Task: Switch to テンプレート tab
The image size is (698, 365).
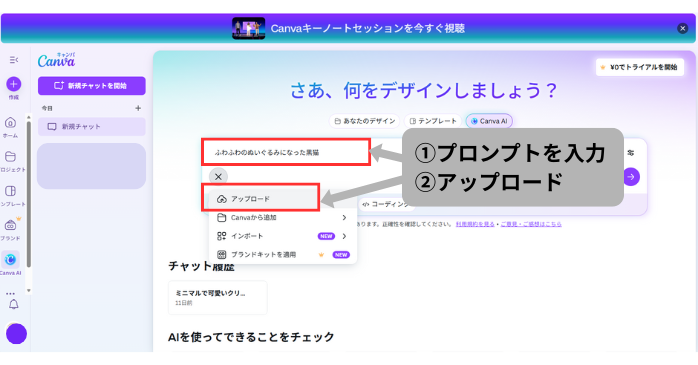Action: coord(433,121)
